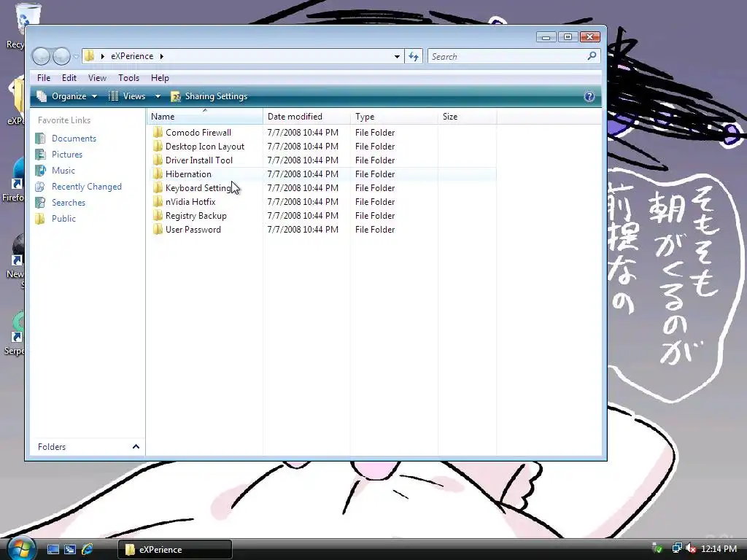
Task: Click the Documents favorite link icon
Action: 41,139
